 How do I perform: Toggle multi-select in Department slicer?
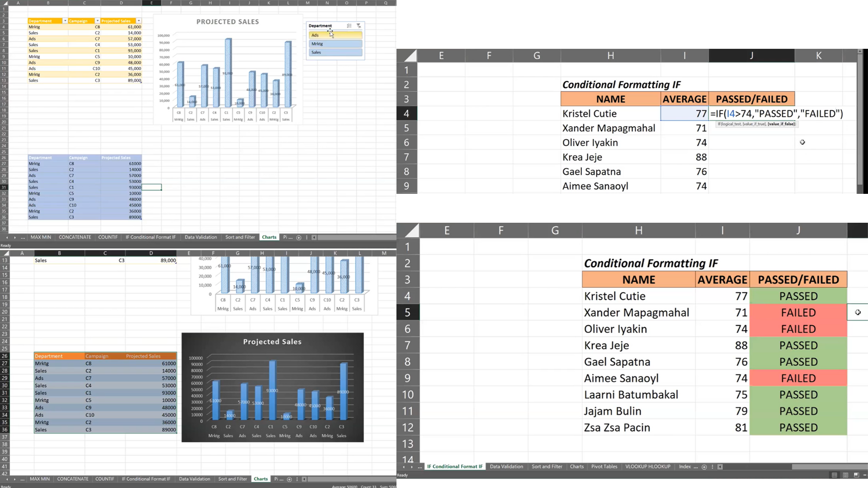[349, 26]
